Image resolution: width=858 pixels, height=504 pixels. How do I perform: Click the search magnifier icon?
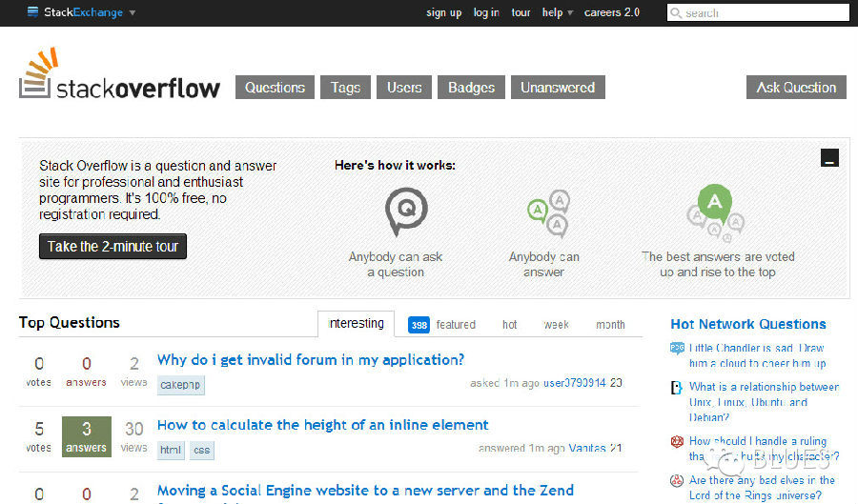coord(676,12)
